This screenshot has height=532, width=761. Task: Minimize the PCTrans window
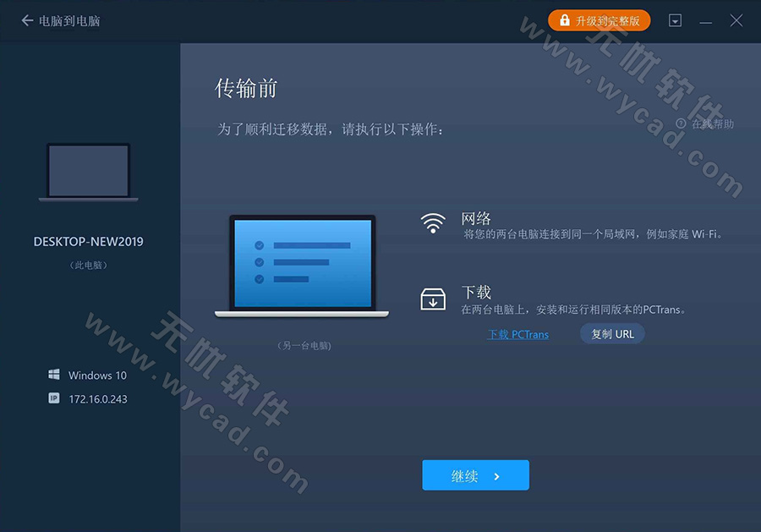705,20
